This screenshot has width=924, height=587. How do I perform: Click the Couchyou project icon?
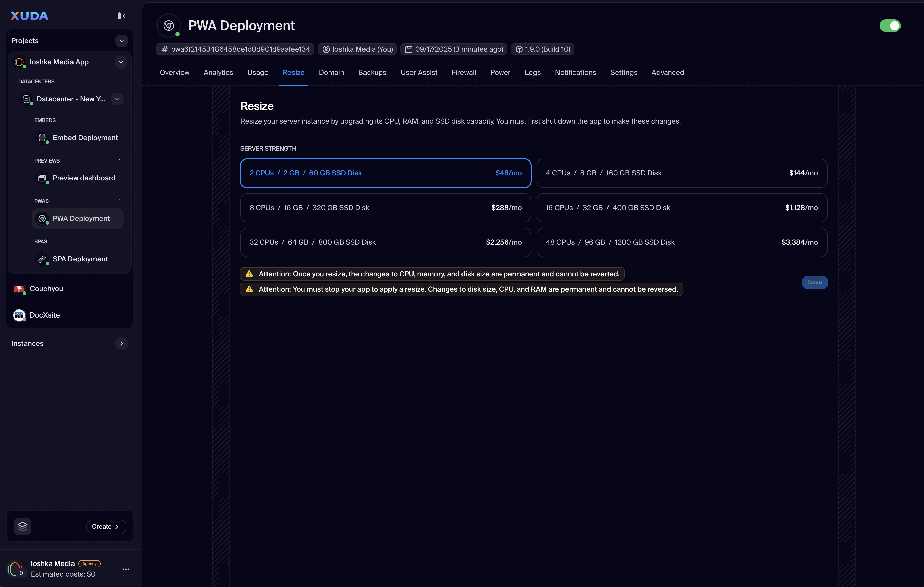pyautogui.click(x=19, y=289)
